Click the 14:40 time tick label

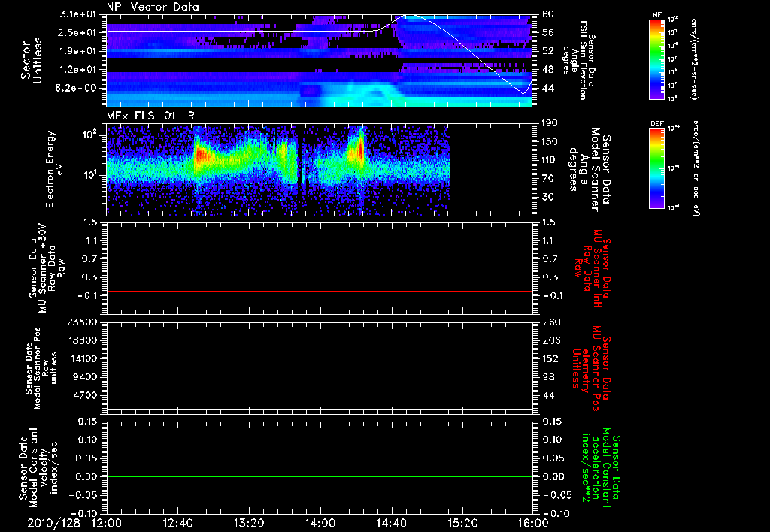391,523
